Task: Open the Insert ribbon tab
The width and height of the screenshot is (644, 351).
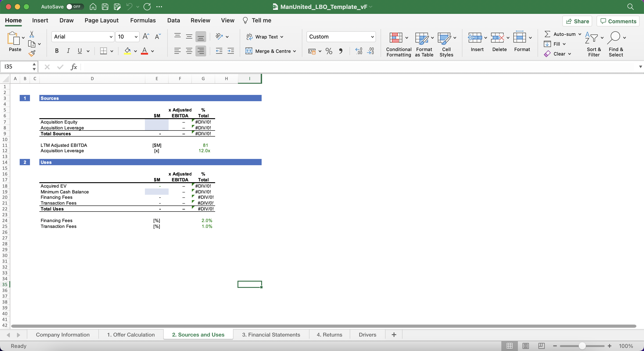Action: point(40,20)
